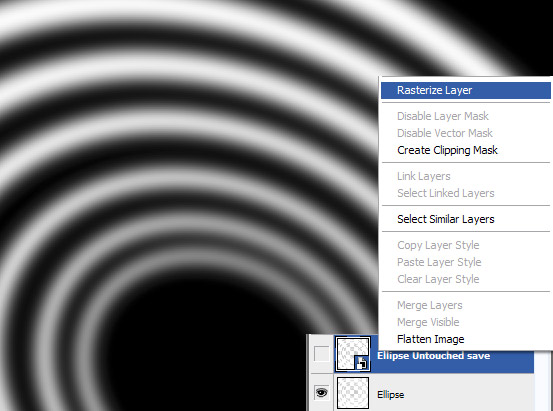Choose Rasterize Layer from context menu
Image resolution: width=553 pixels, height=411 pixels.
(466, 90)
